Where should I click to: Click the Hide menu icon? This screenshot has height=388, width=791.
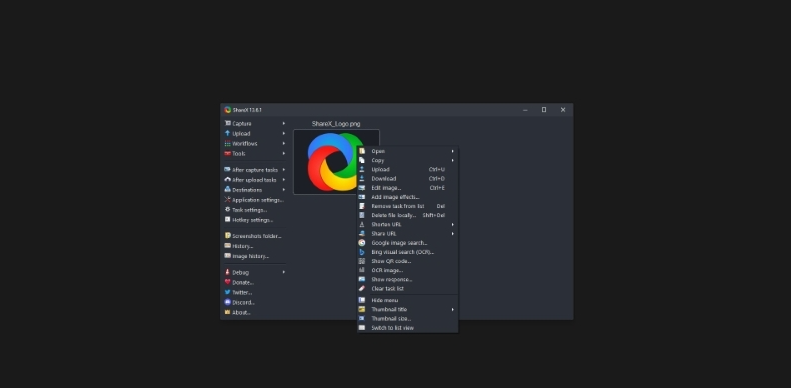click(362, 300)
